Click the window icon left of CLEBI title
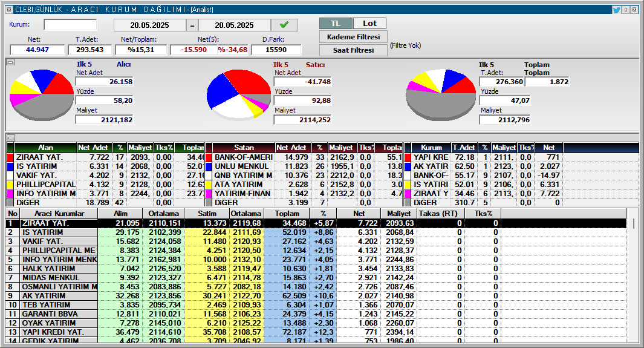Image resolution: width=644 pixels, height=348 pixels. click(x=9, y=10)
